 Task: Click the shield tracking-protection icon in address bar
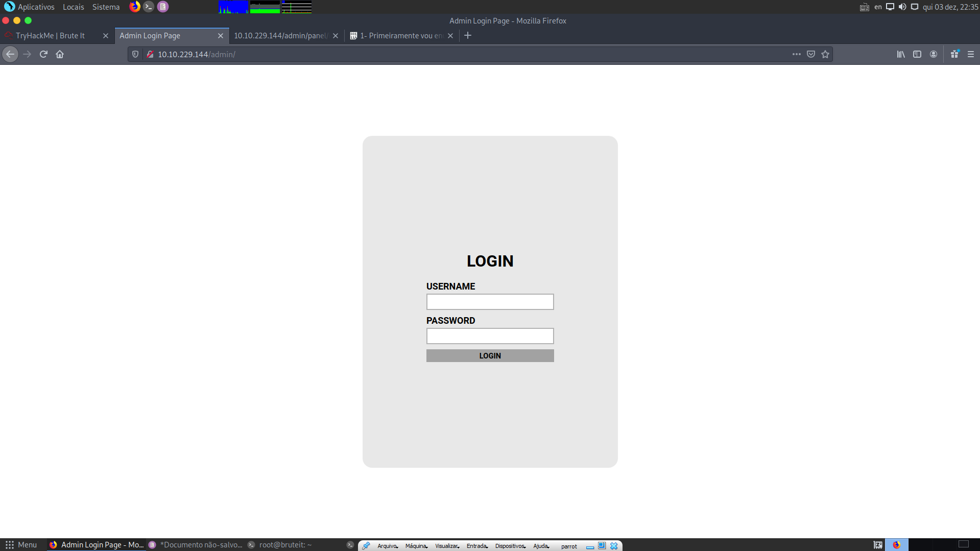click(134, 54)
